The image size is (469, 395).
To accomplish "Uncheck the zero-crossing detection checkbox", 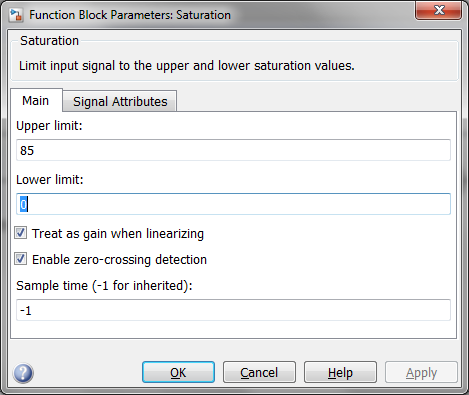I will [20, 259].
